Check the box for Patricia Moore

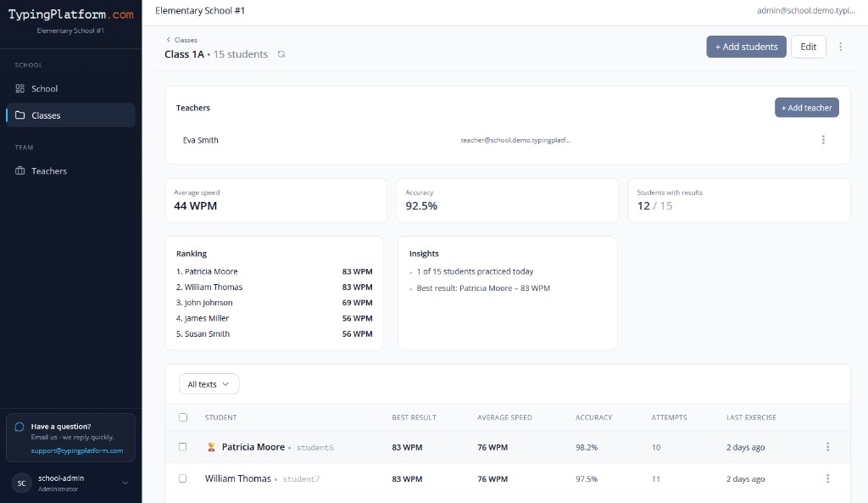click(183, 447)
